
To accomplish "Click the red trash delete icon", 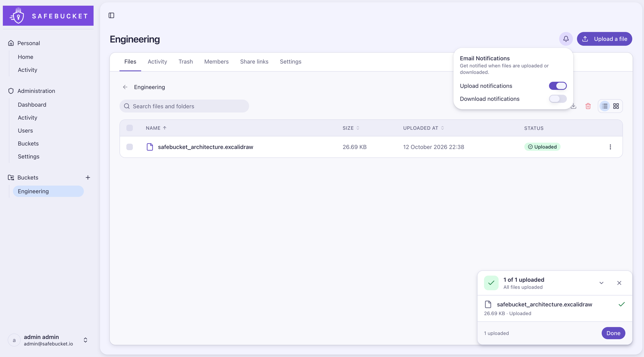I will (588, 106).
